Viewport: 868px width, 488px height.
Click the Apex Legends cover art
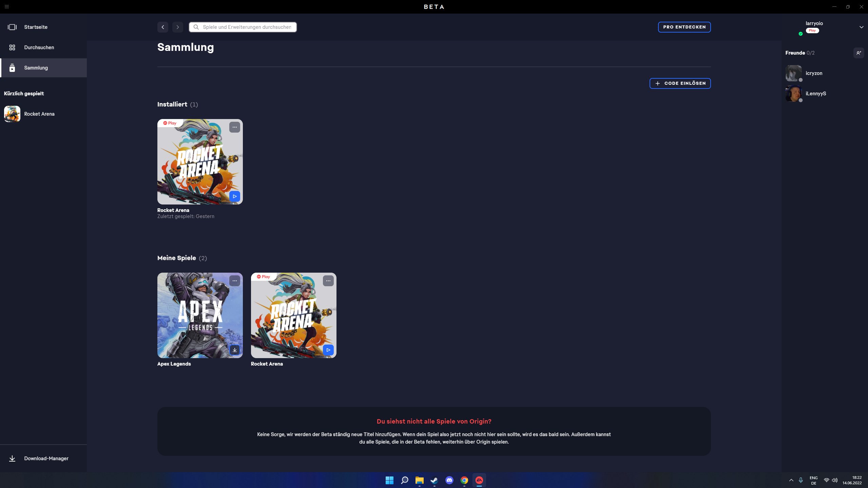click(200, 315)
